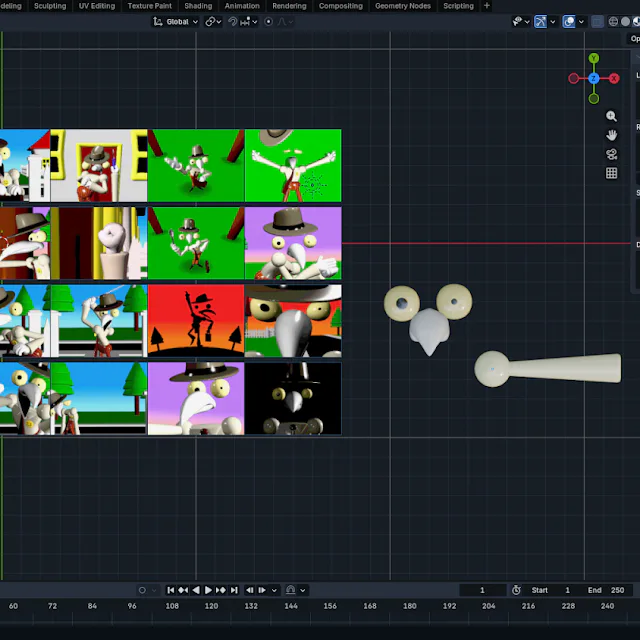This screenshot has height=640, width=640.
Task: Click the End frame 250 field
Action: (606, 590)
